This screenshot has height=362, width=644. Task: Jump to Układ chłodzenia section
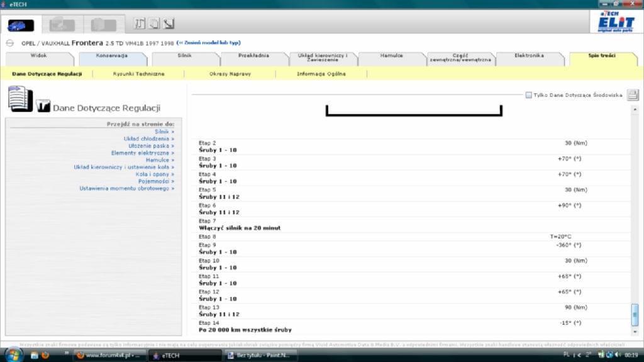148,139
